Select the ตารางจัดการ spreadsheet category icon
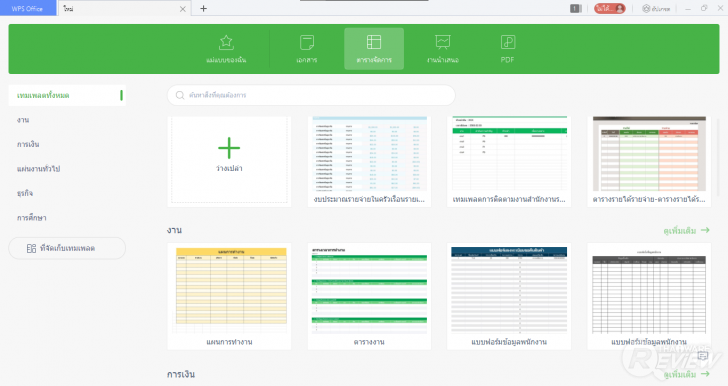This screenshot has height=386, width=728. (x=374, y=42)
